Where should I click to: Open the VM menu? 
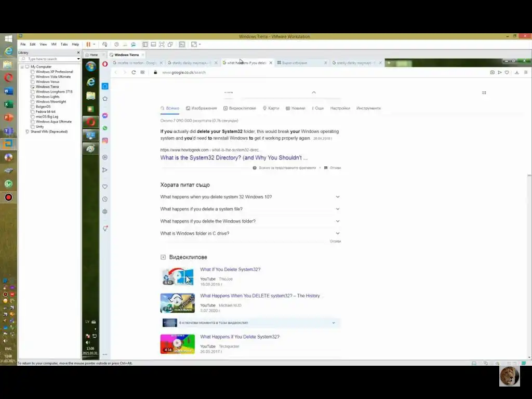[54, 45]
